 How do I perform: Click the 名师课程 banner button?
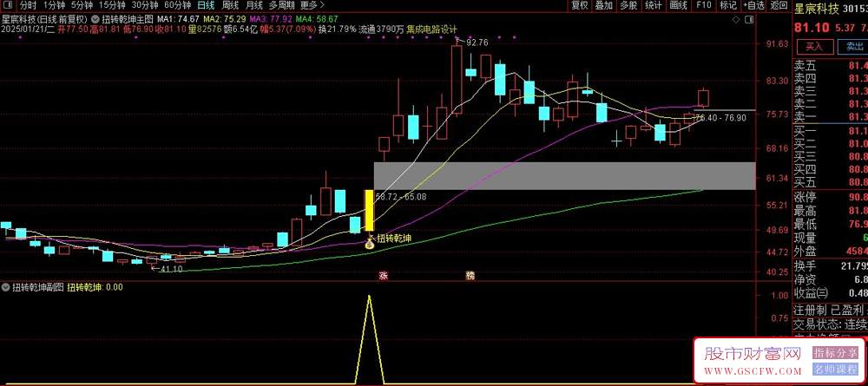835,370
